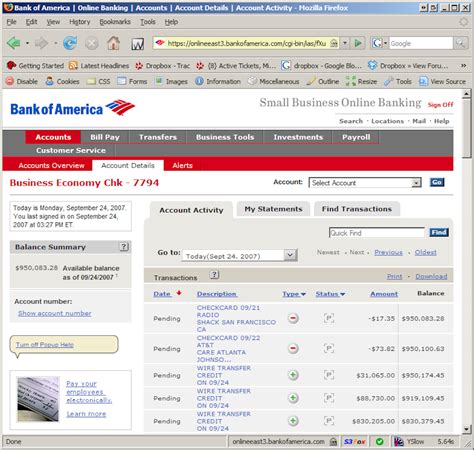Viewport: 474px width, 450px height.
Task: Click the Find button beside Quick Find
Action: point(439,232)
